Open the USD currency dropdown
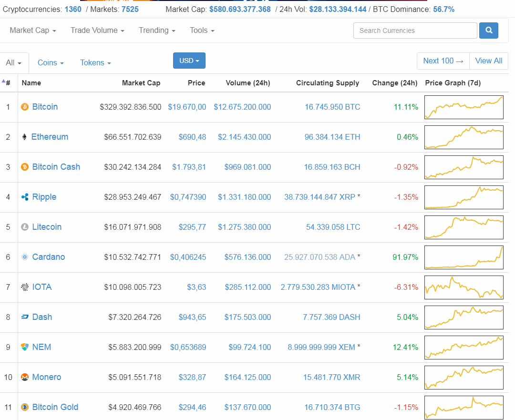The height and width of the screenshot is (420, 515). [189, 61]
